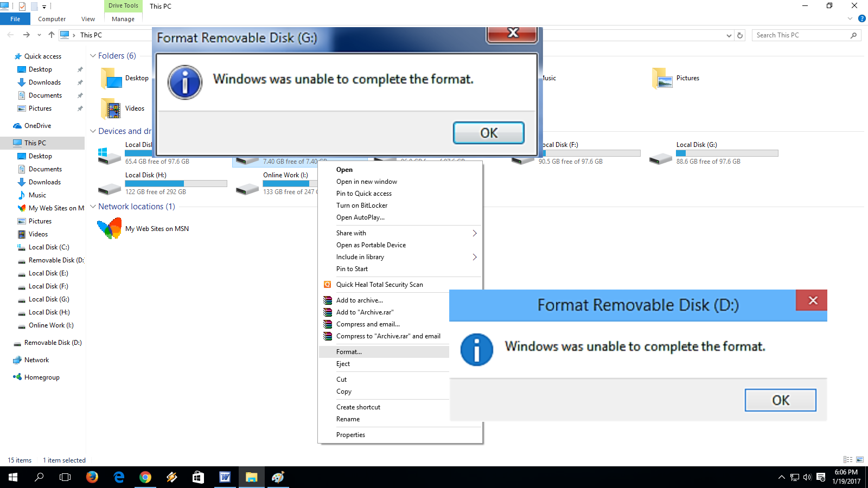Click the Local Disk (H:) capacity bar
This screenshot has width=868, height=488.
click(x=175, y=183)
